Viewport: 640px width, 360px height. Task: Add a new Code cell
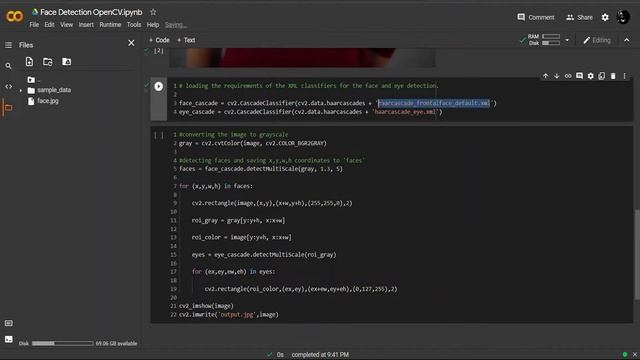click(x=159, y=40)
